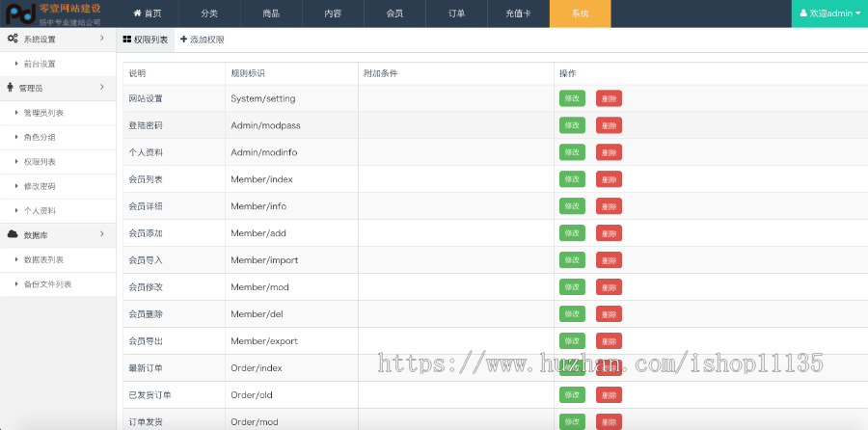Toggle the 数据库 section chevron
Viewport: 868px width, 430px height.
click(x=102, y=234)
